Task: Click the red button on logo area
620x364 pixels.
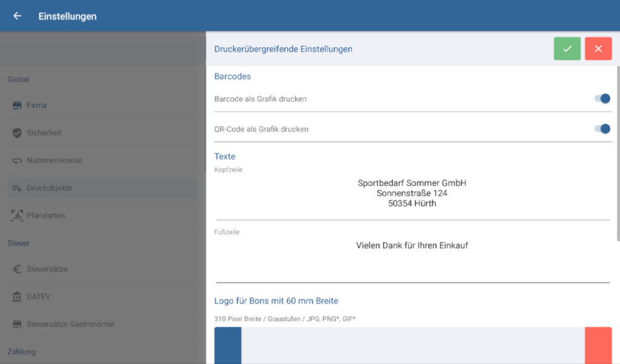Action: [598, 345]
